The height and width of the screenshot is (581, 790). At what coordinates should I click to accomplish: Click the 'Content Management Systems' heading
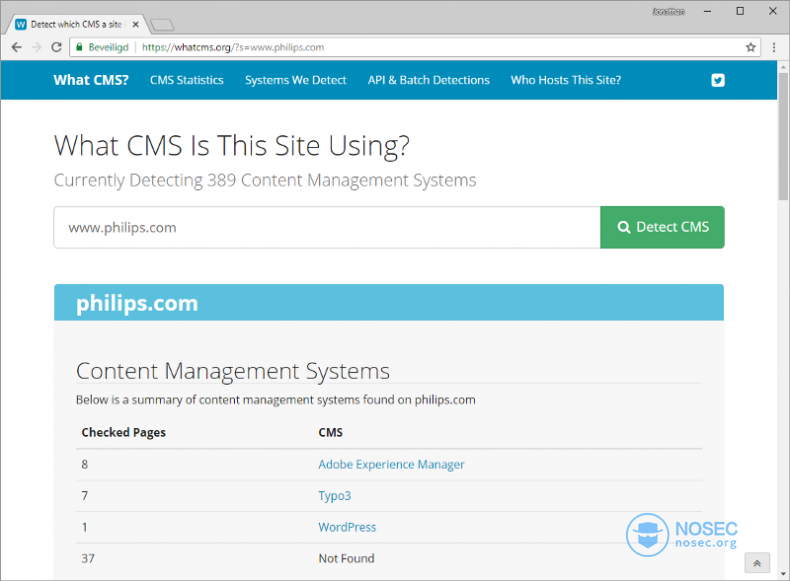tap(233, 371)
